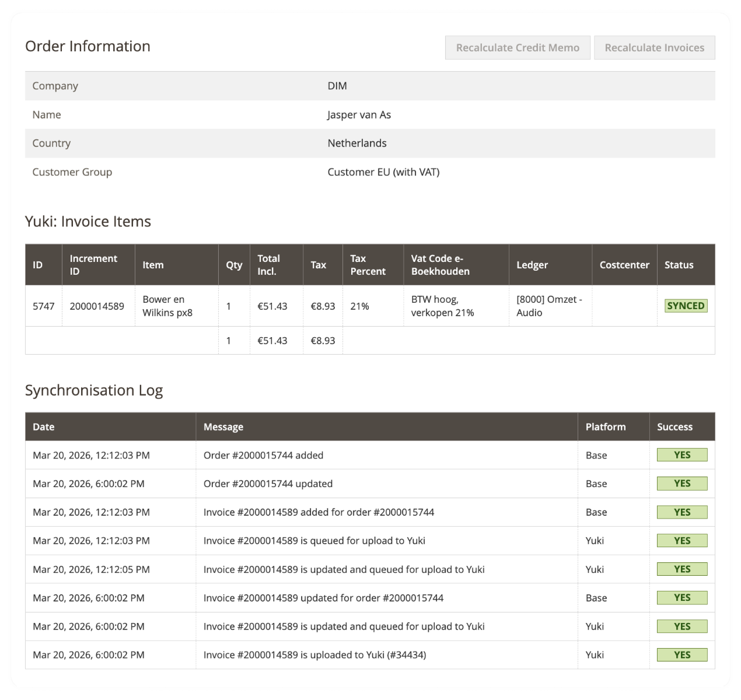Click the Customer Group row value
741x700 pixels.
click(384, 171)
